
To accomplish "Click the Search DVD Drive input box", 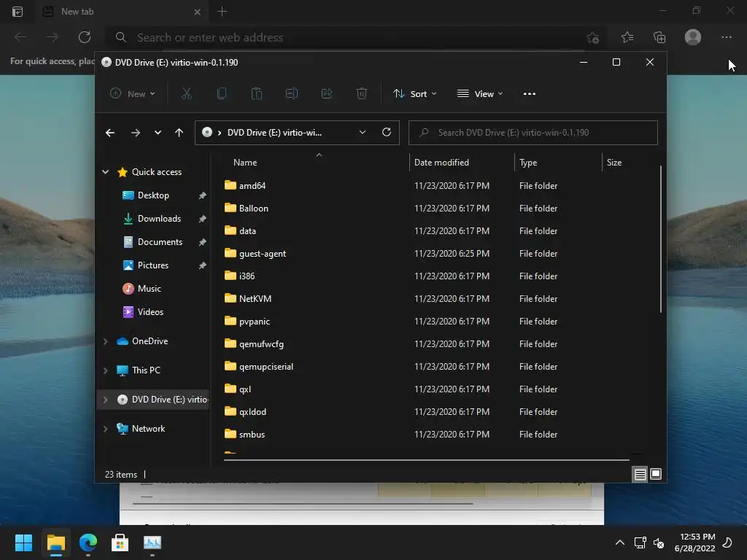I will tap(533, 133).
